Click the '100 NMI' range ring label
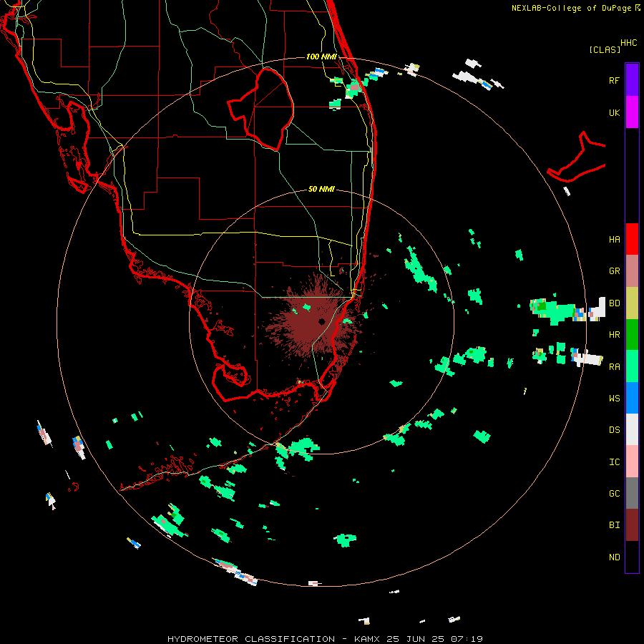Screen dimensions: 644x644 pos(321,57)
